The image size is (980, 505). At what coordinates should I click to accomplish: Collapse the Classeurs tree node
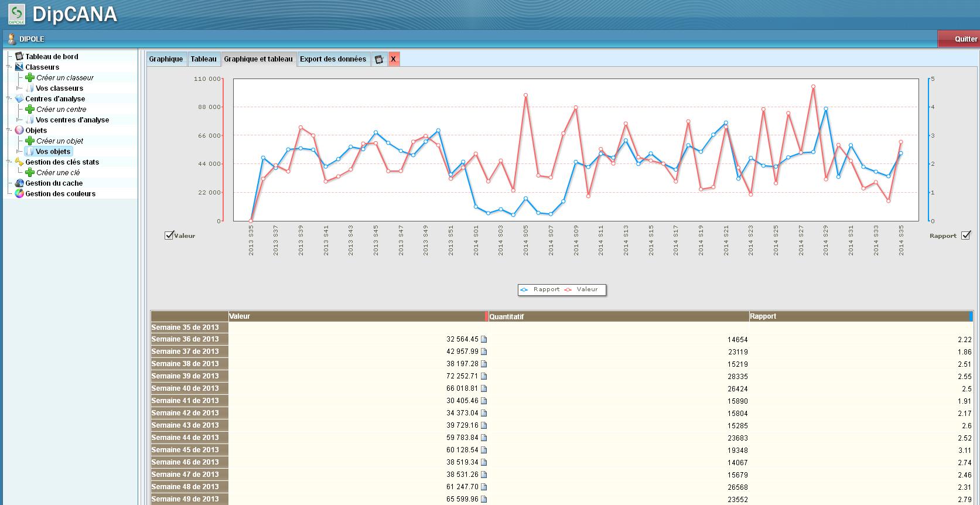pyautogui.click(x=9, y=67)
